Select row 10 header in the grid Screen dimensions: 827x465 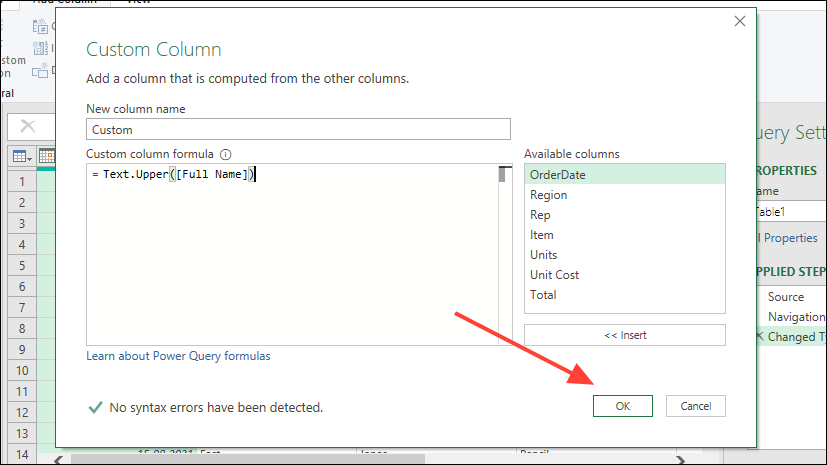(22, 371)
